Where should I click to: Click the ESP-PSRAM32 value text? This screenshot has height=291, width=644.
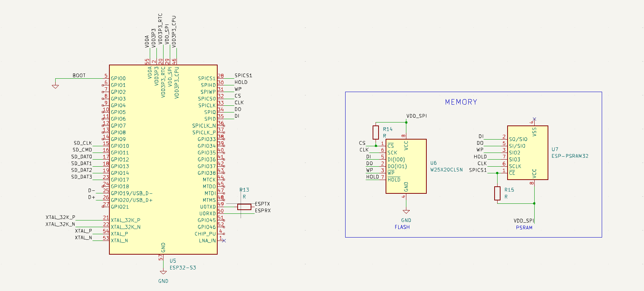coord(570,156)
